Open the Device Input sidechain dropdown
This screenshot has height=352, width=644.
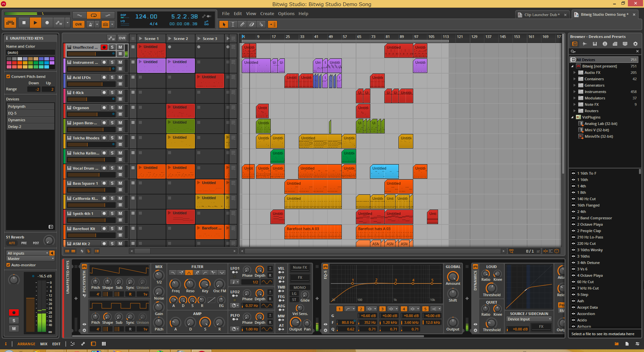click(x=529, y=319)
